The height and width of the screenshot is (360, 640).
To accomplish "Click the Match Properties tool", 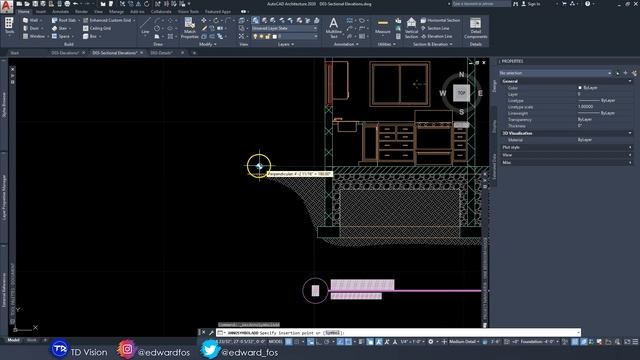I will (189, 28).
